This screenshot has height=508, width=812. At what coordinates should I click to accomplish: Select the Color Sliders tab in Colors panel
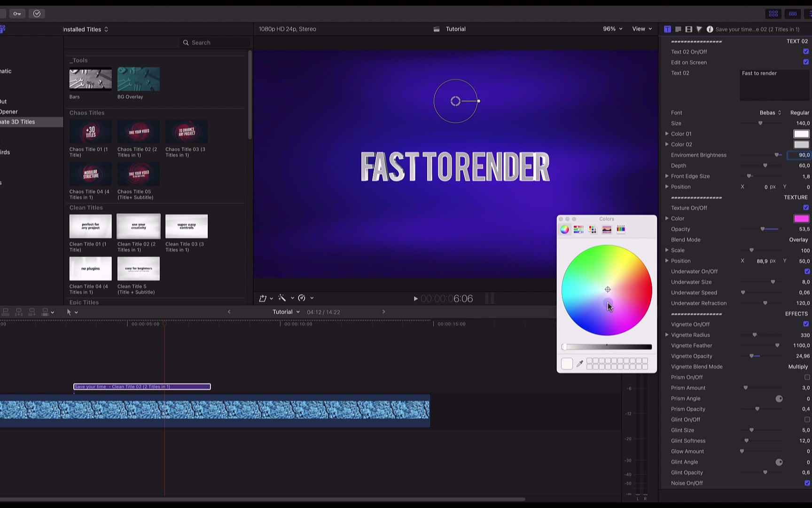pyautogui.click(x=578, y=229)
